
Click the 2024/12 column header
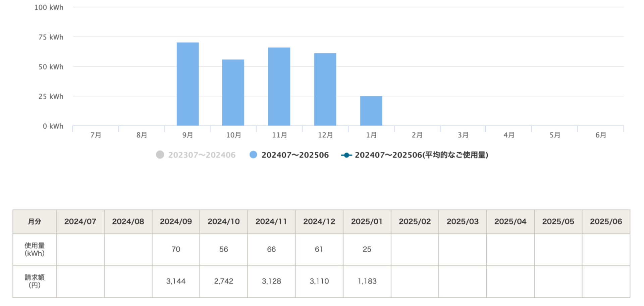point(319,222)
